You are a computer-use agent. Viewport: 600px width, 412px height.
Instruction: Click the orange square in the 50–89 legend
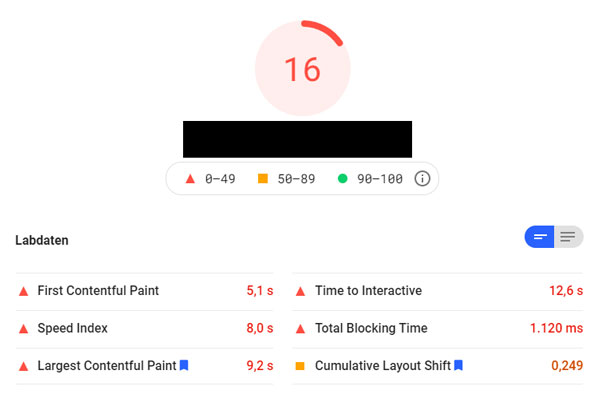point(263,179)
